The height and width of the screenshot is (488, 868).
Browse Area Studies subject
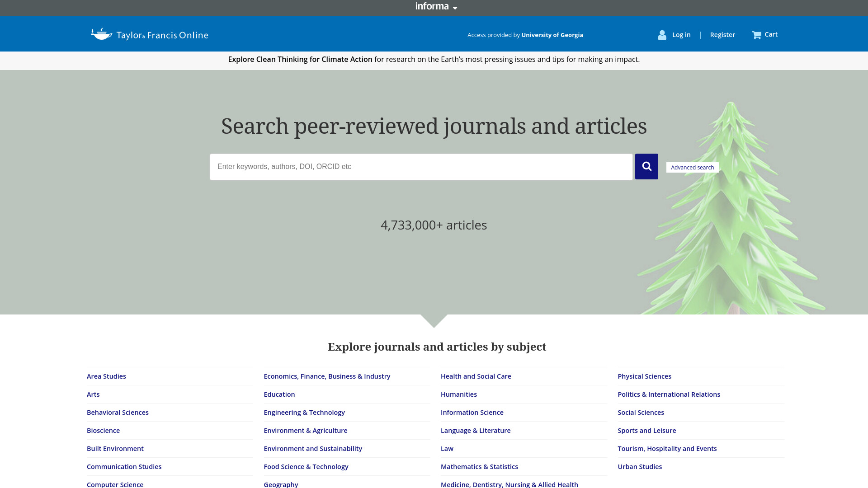(106, 376)
